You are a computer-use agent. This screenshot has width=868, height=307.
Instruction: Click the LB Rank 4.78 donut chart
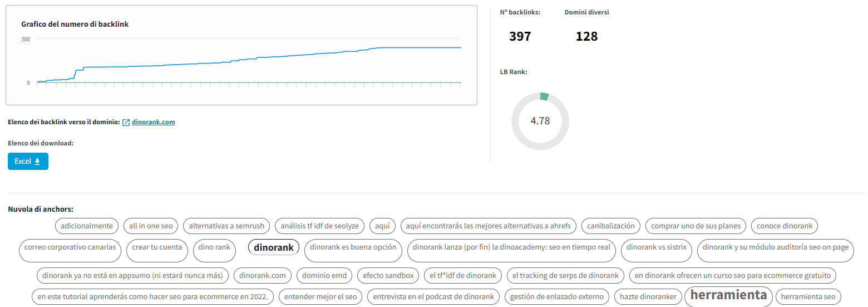pyautogui.click(x=540, y=121)
